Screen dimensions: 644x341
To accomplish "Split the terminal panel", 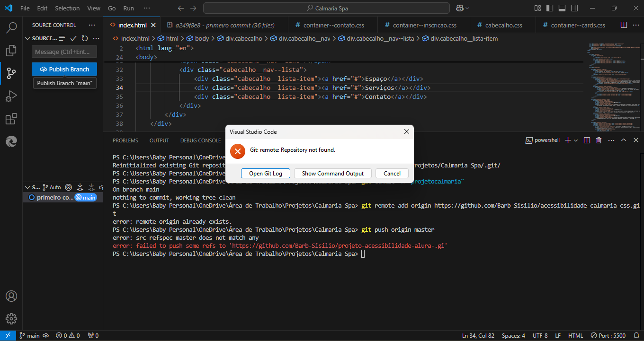I will (x=587, y=140).
